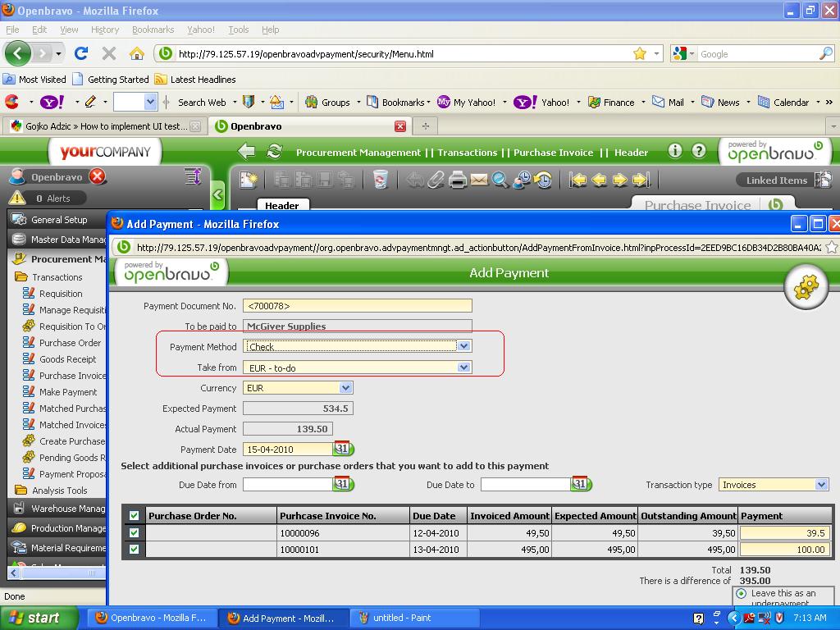The width and height of the screenshot is (840, 630).
Task: Select the Header tab in Openbravo
Action: [x=282, y=205]
